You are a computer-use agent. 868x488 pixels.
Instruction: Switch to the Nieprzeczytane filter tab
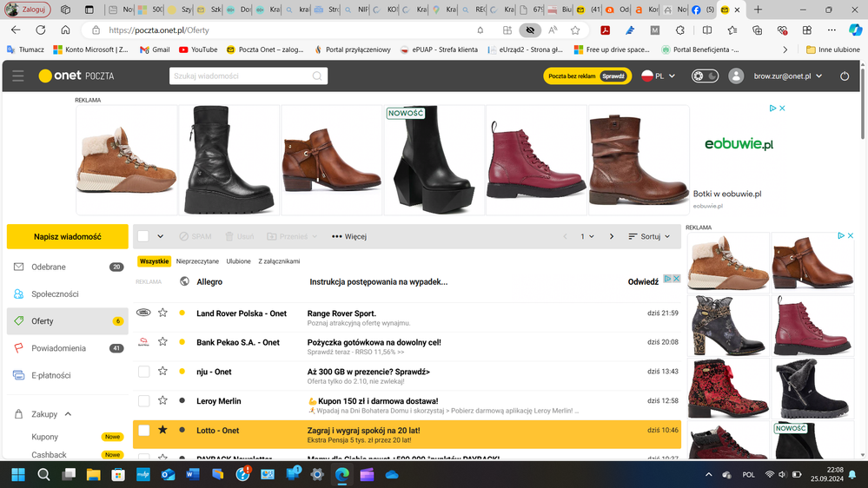197,261
